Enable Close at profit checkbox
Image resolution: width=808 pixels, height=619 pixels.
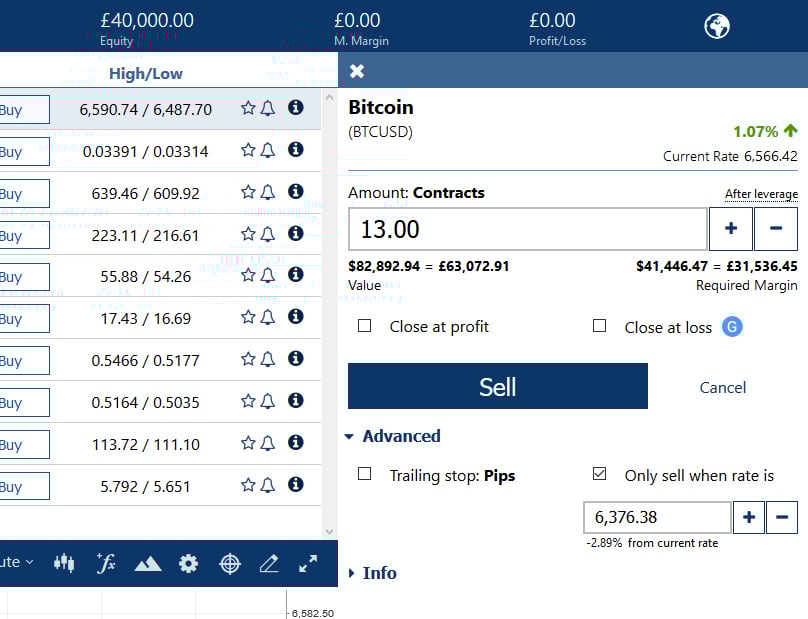(x=364, y=326)
